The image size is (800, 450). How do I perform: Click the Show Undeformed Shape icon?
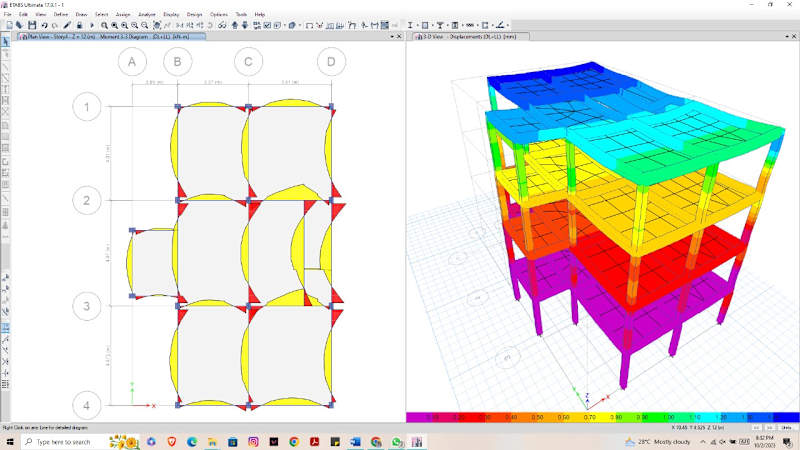(x=309, y=25)
